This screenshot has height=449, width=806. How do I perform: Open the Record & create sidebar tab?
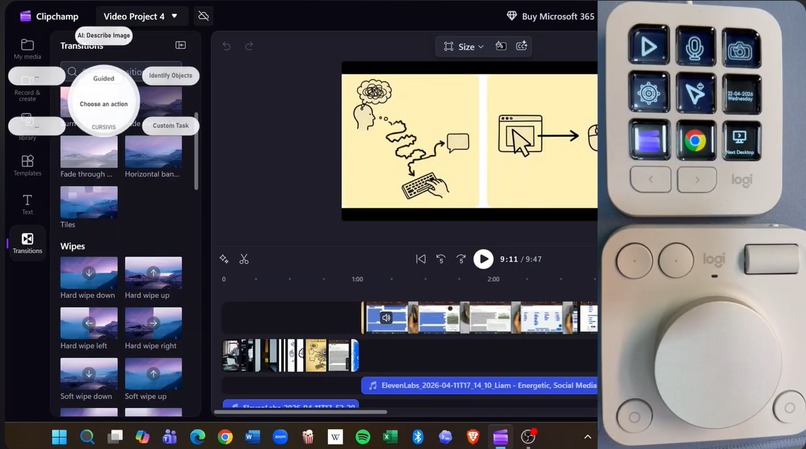[27, 87]
